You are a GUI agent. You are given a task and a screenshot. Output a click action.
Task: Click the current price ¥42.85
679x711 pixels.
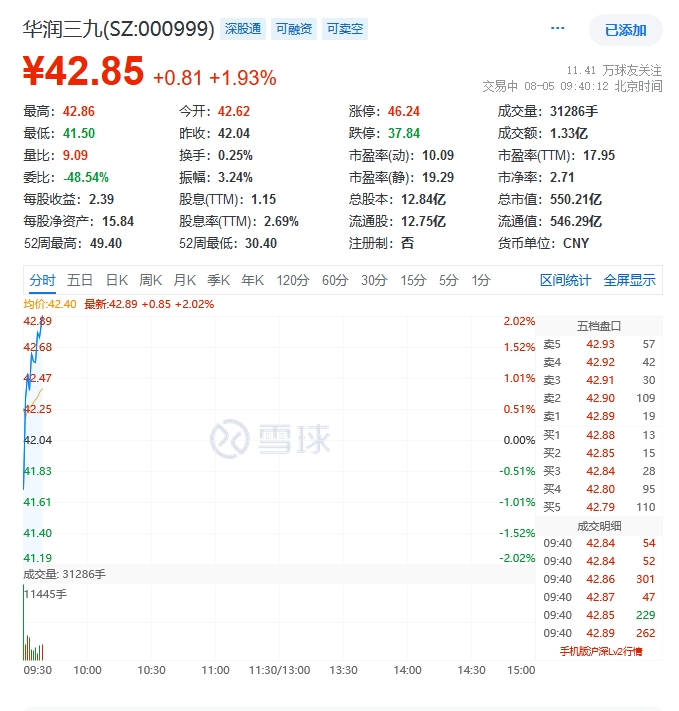83,71
